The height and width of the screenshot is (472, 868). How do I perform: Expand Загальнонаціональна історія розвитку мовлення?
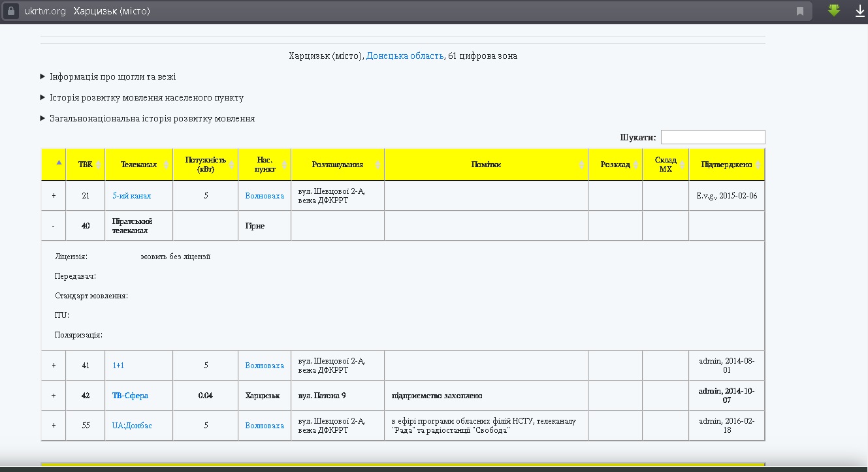(148, 119)
